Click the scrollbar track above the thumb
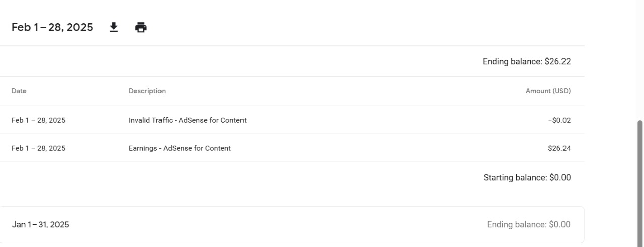 (640, 60)
